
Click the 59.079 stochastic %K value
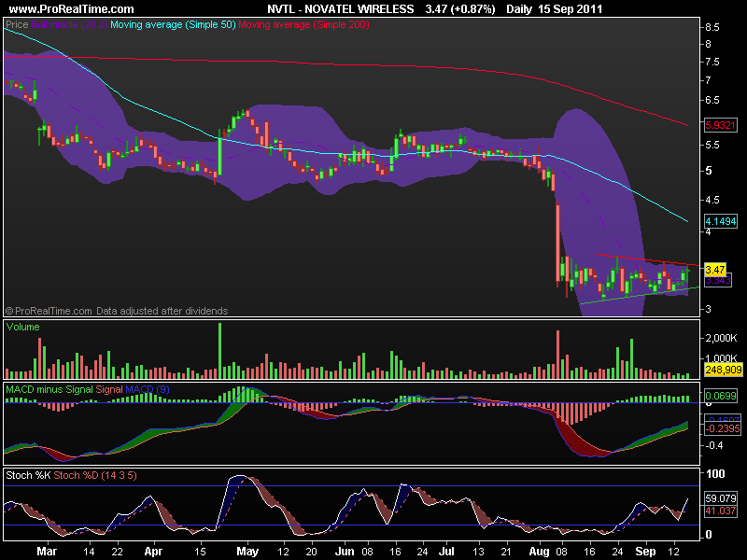(720, 498)
